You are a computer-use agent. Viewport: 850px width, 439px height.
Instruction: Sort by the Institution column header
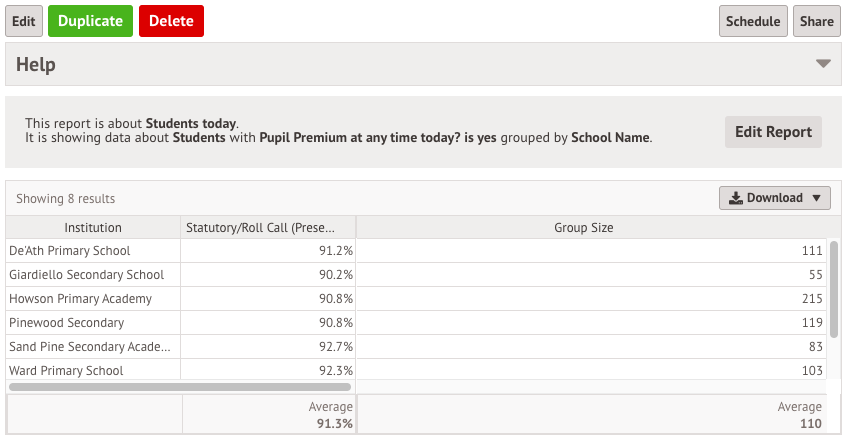tap(93, 228)
